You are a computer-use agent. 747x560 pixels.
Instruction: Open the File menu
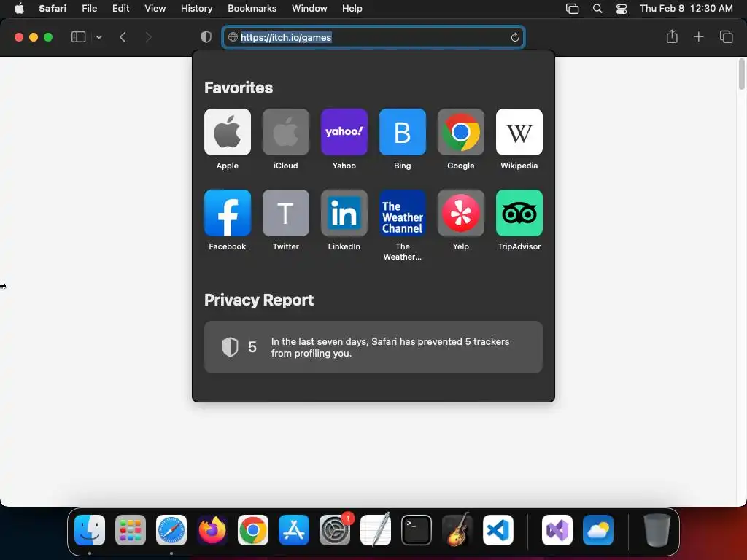89,9
